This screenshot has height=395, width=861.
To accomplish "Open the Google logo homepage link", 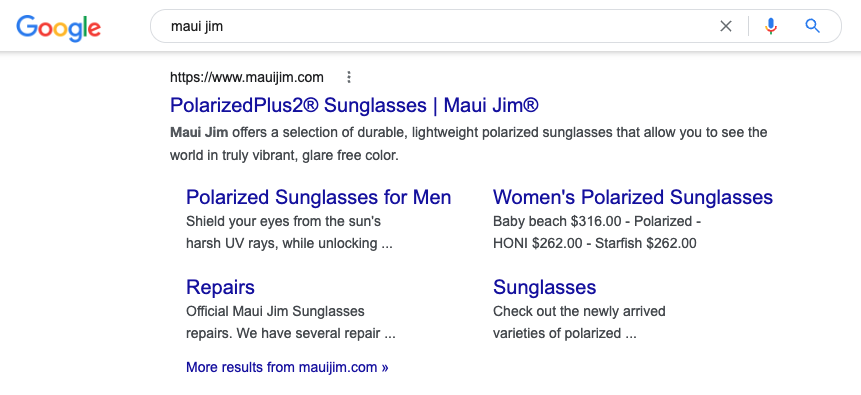I will 58,27.
